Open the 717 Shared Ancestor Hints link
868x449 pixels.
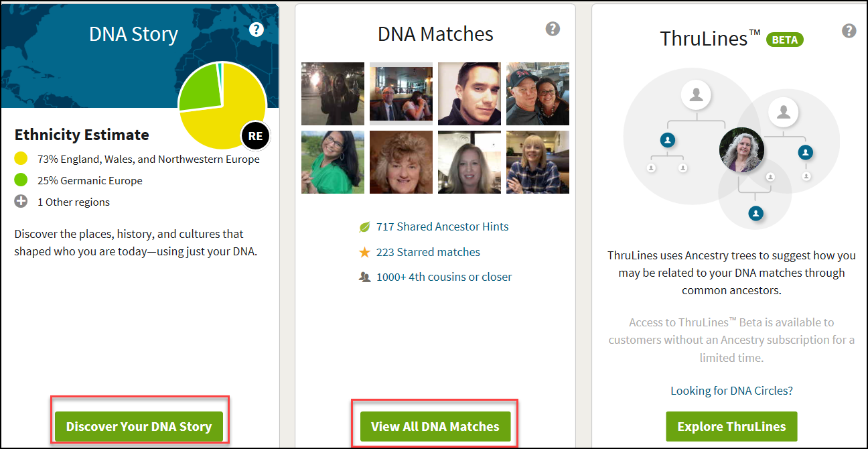(x=442, y=227)
